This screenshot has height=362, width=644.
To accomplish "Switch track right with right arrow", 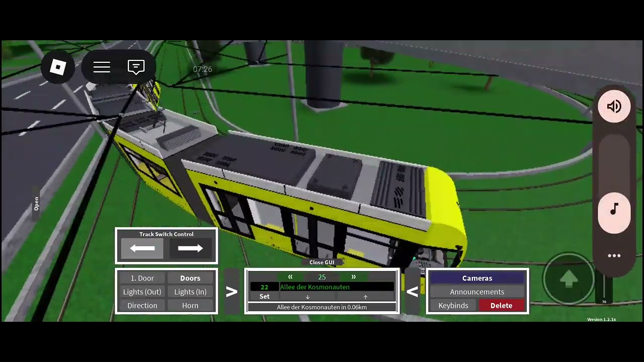I will [190, 248].
